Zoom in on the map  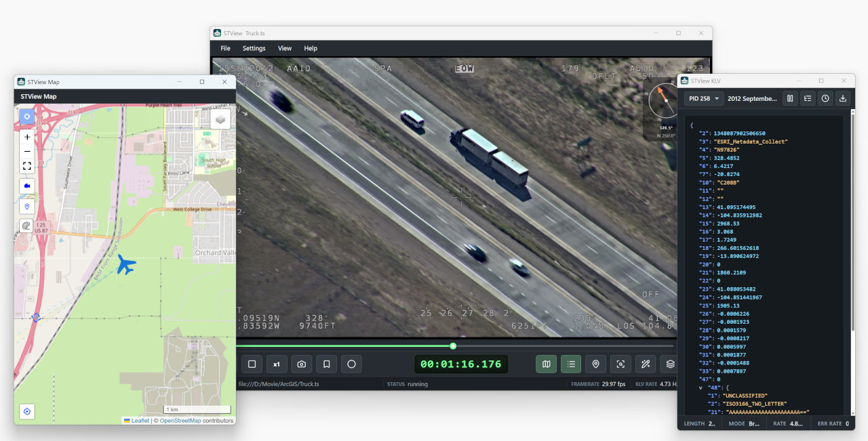tap(27, 137)
